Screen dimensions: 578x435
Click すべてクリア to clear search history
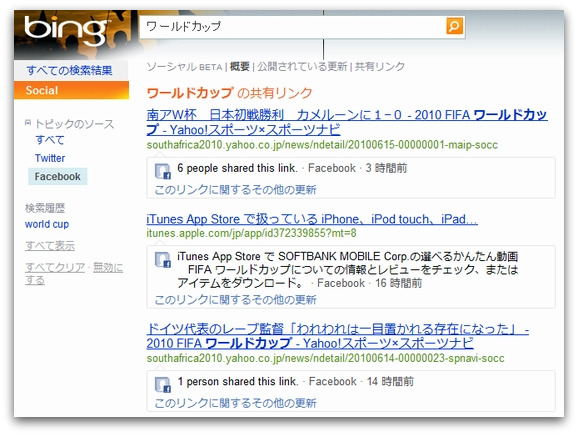point(55,267)
